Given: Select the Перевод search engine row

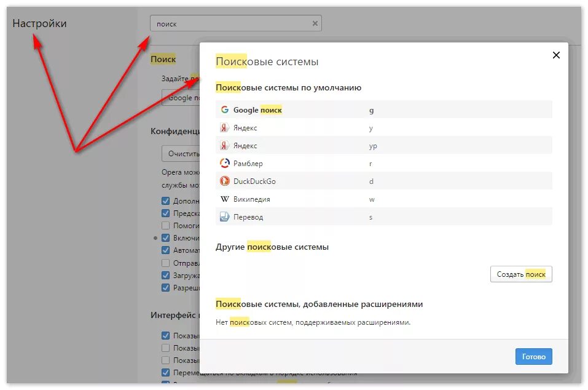Looking at the screenshot, I should [x=383, y=217].
